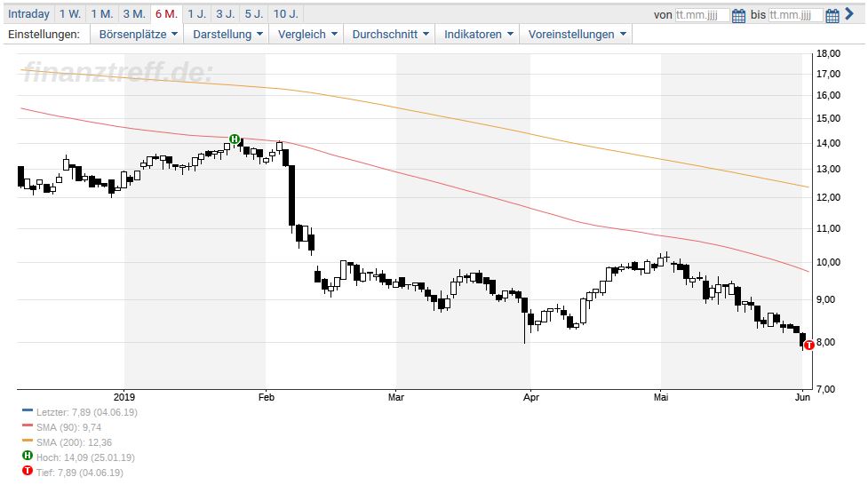
Task: Select the 1 W. timeframe tab
Action: coord(70,14)
